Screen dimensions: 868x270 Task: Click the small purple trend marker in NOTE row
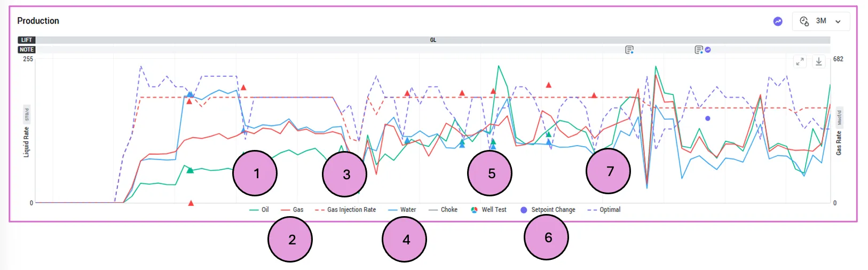708,50
